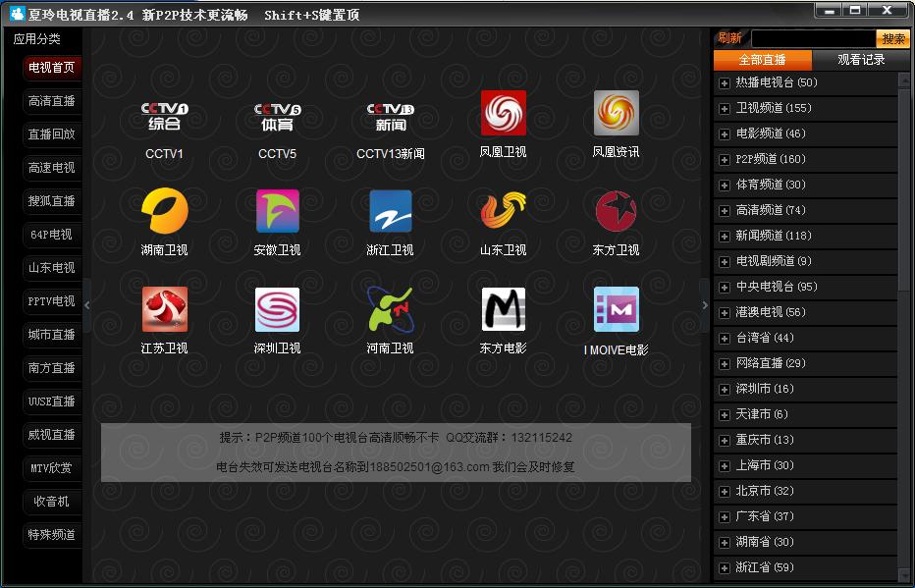Select 北京市 (32) in channel list

pos(805,492)
